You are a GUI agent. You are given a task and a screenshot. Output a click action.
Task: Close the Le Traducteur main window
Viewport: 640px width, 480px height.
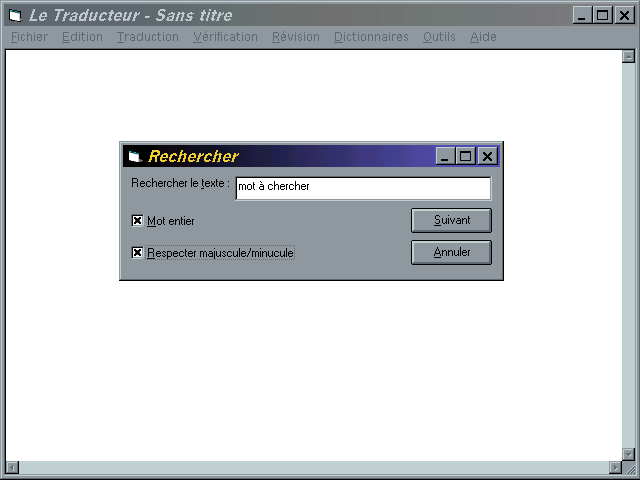(624, 16)
